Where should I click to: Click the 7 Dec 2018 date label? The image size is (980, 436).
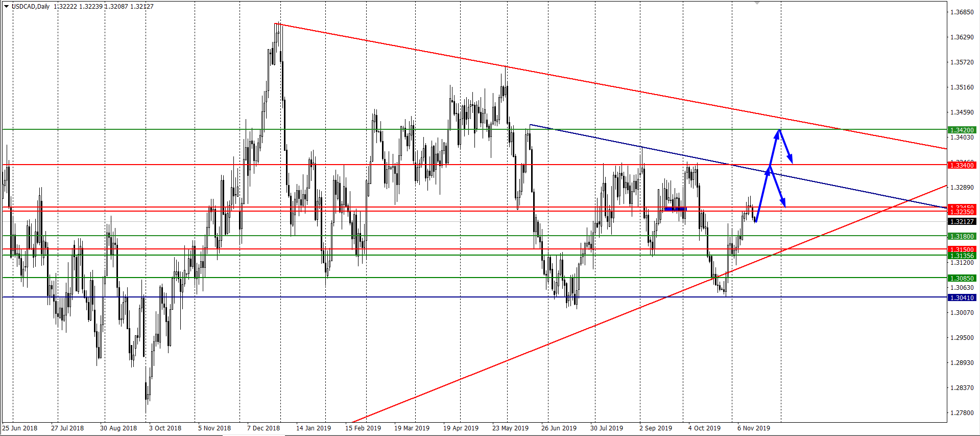pos(264,428)
